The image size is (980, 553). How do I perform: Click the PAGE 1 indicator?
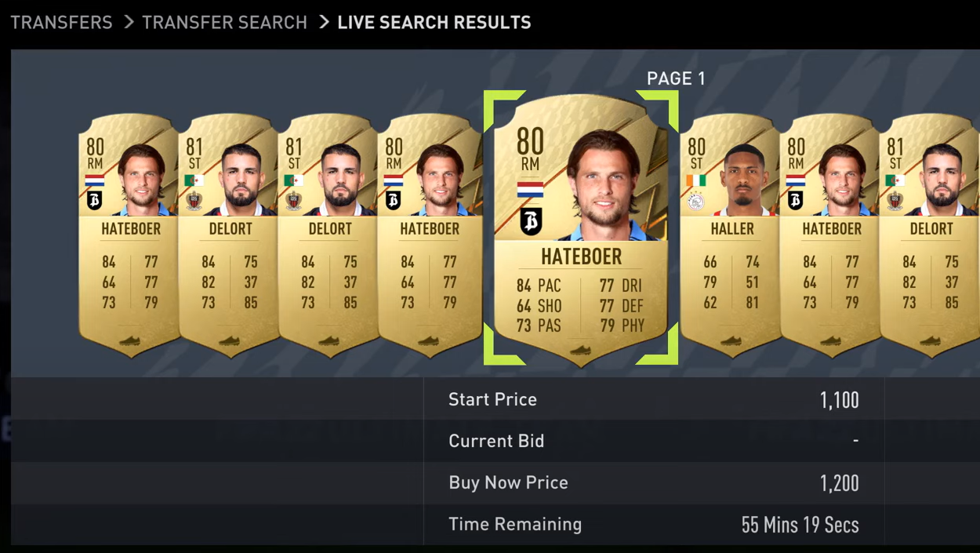click(676, 78)
